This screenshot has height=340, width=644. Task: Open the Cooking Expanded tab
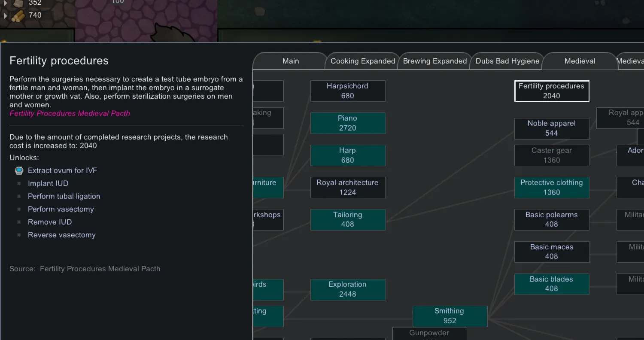[362, 61]
